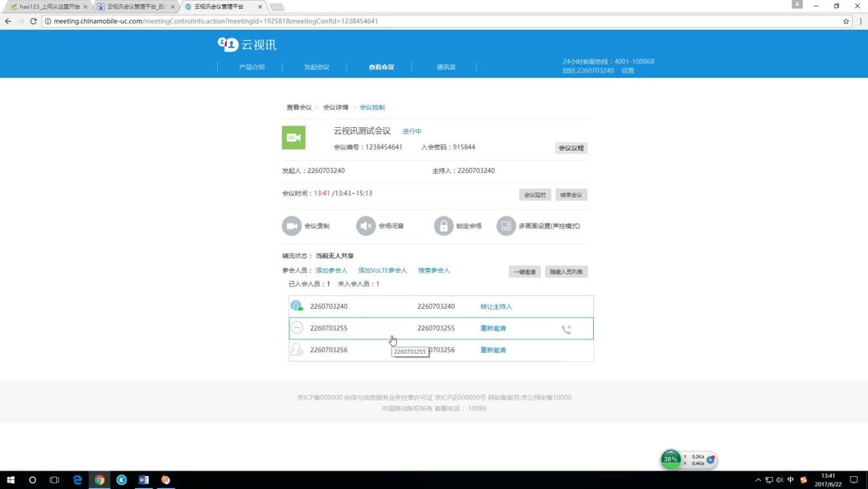Click the 锁定会场 lock venue icon
868x489 pixels.
[x=444, y=225]
